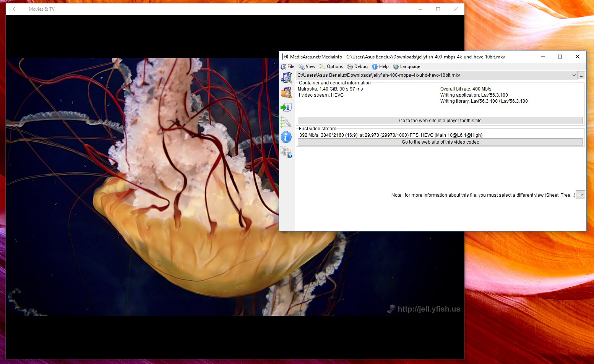Open the Help menu

pyautogui.click(x=380, y=66)
